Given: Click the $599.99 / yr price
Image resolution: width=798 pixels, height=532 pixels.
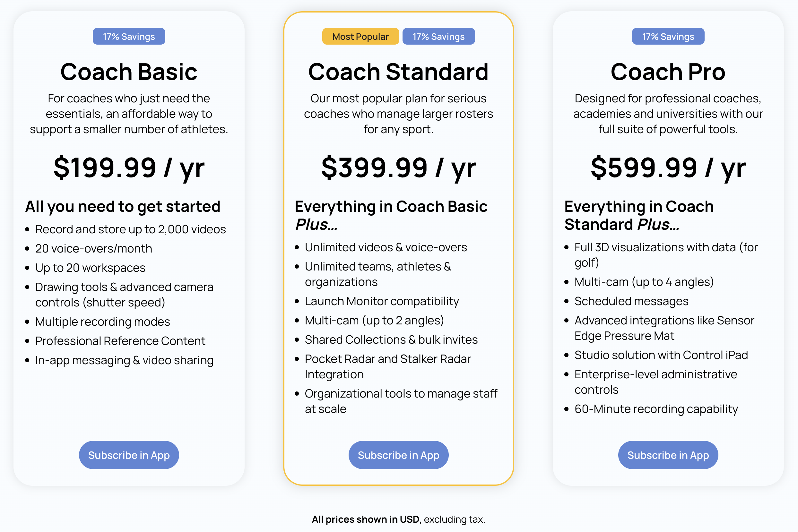Looking at the screenshot, I should tap(668, 168).
